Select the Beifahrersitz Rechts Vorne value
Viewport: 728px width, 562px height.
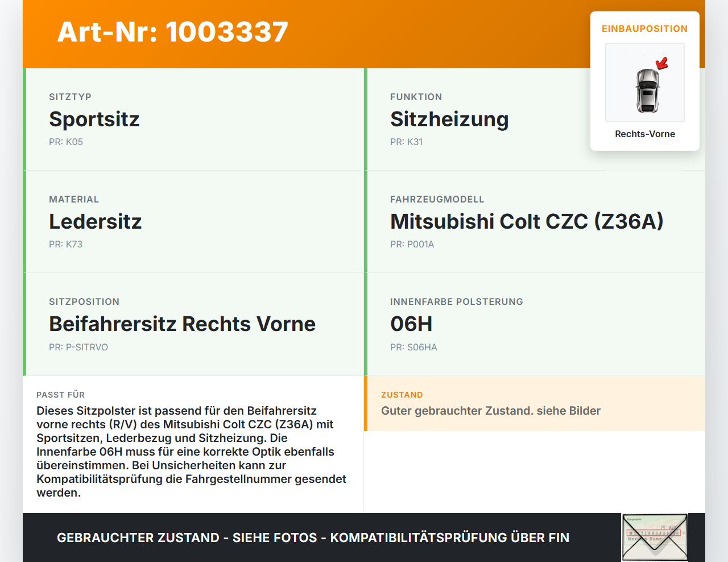pyautogui.click(x=183, y=324)
